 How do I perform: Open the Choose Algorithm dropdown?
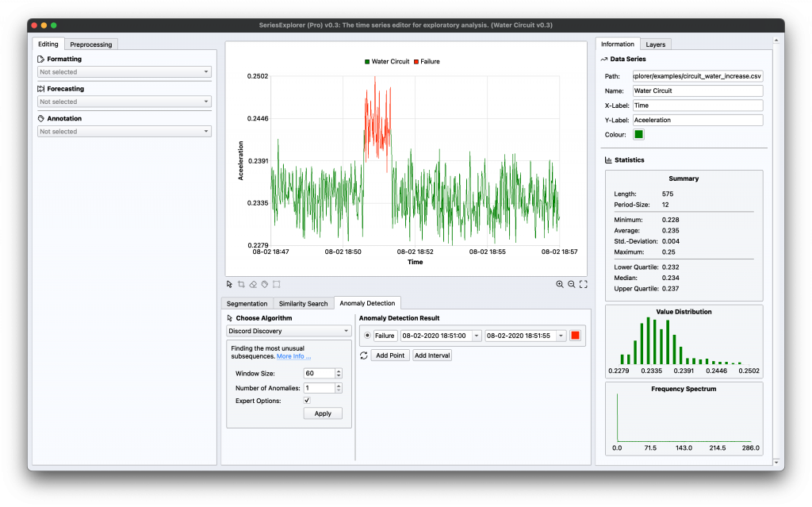pyautogui.click(x=288, y=330)
